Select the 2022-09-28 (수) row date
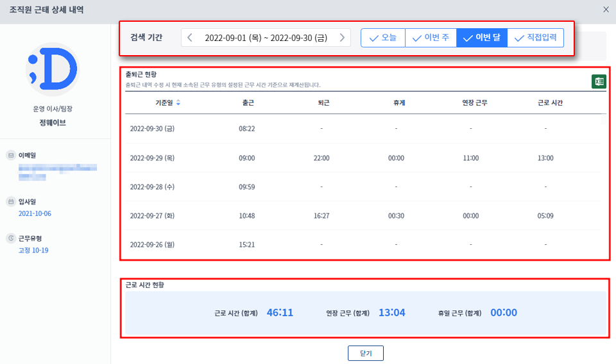Screen dimensions: 616x364 152,186
